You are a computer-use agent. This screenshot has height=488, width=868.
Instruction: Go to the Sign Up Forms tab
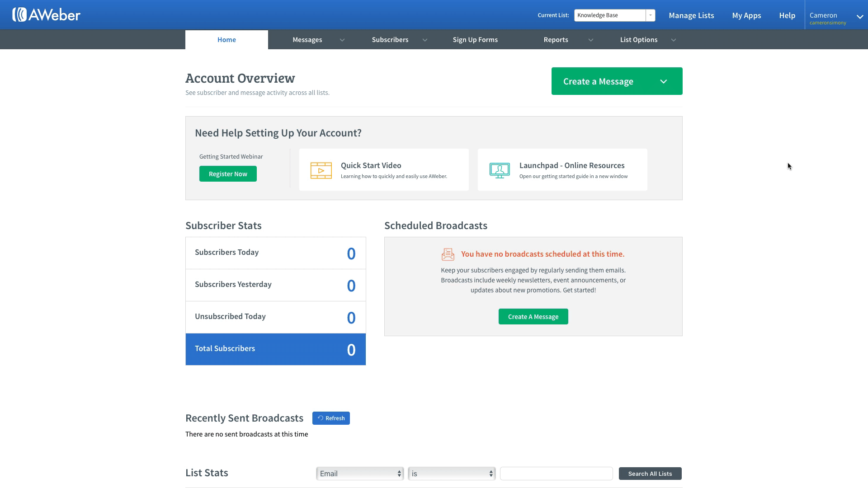pos(475,40)
